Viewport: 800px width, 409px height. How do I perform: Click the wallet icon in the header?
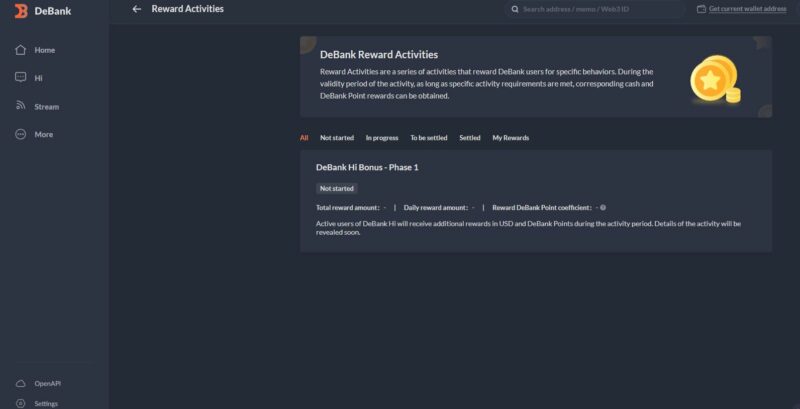(x=701, y=9)
